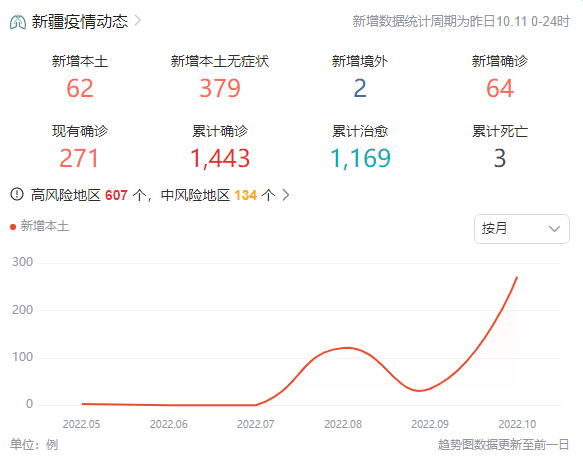Click the 高风险地区 label text
Viewport: 583px width, 471px height.
click(x=66, y=195)
